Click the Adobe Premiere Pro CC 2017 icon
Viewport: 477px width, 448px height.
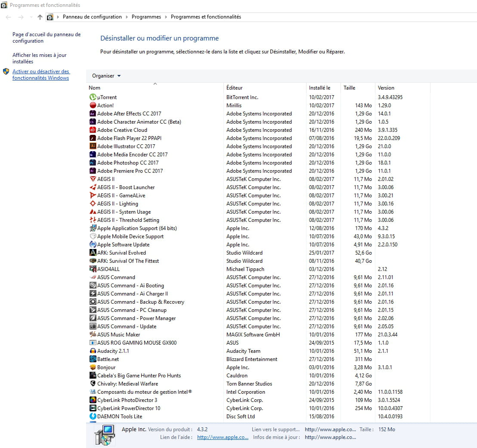coord(93,171)
